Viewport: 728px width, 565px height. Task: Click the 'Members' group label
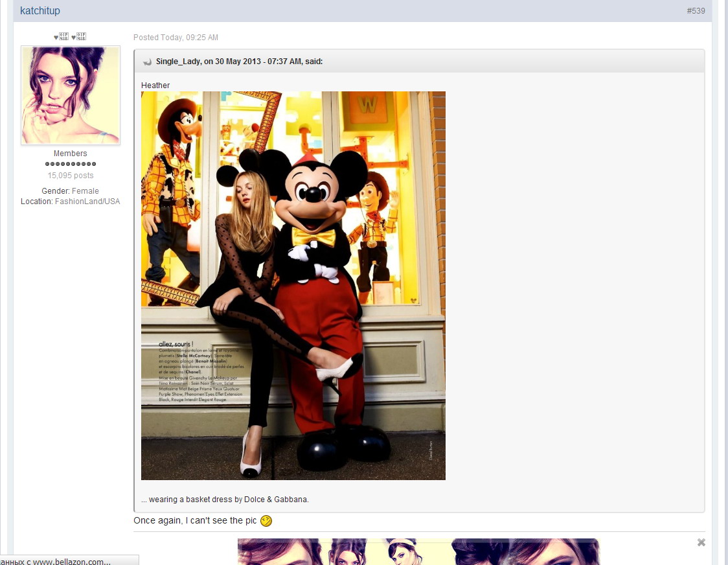pos(70,154)
